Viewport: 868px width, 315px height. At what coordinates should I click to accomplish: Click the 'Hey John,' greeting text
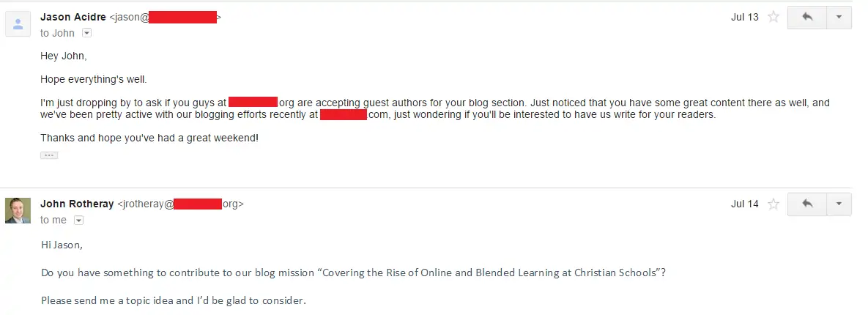64,56
